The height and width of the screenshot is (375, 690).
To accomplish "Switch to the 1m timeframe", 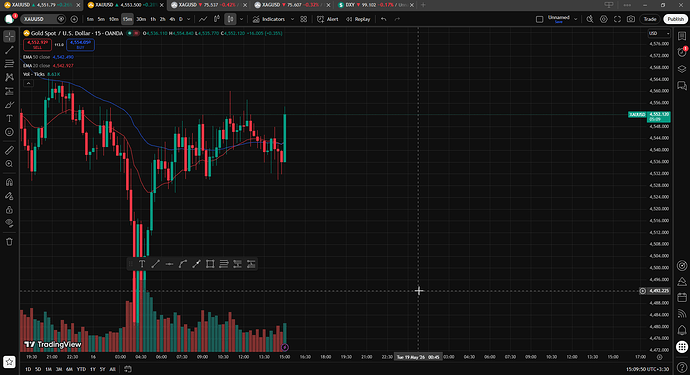I will pos(90,19).
